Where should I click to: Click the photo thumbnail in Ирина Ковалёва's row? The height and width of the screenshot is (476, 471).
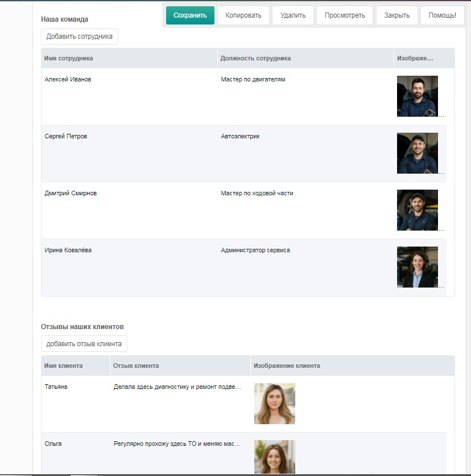417,267
